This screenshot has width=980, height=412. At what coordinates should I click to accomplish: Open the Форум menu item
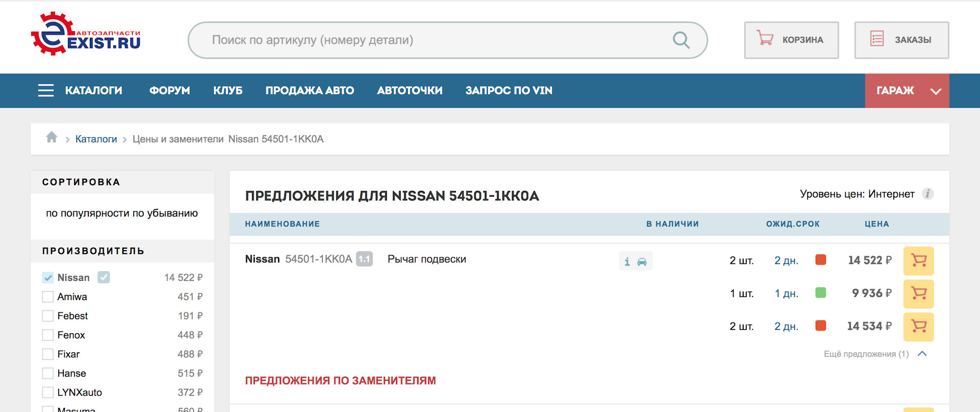169,90
